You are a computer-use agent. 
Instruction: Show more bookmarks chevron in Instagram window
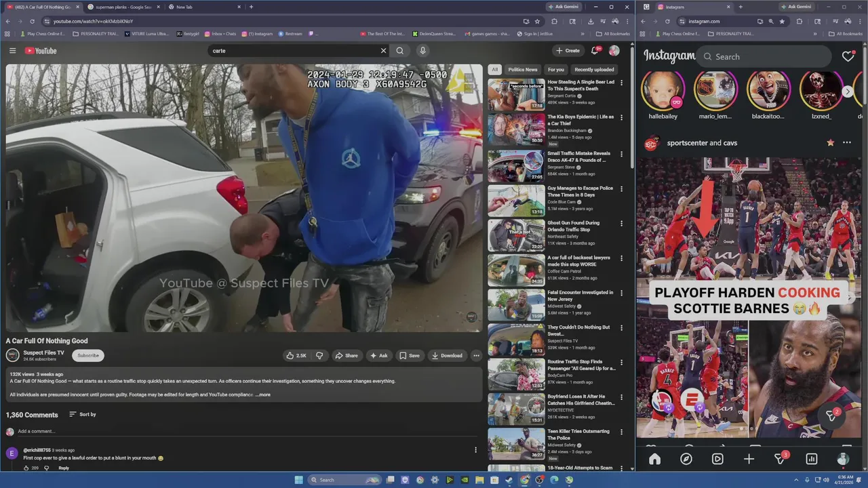(816, 33)
